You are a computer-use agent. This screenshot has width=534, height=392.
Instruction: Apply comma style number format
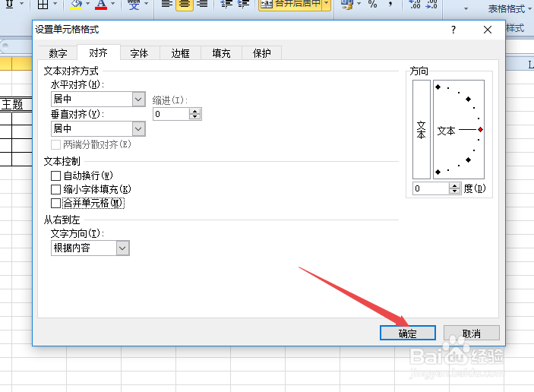coord(390,4)
